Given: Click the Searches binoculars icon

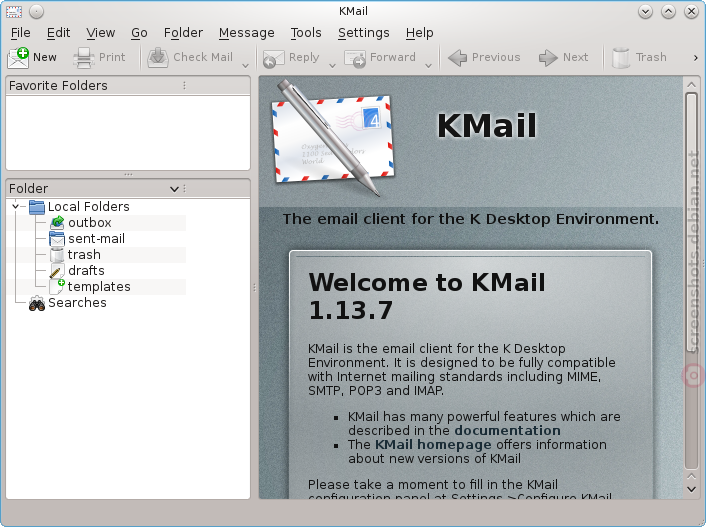Looking at the screenshot, I should tap(37, 304).
